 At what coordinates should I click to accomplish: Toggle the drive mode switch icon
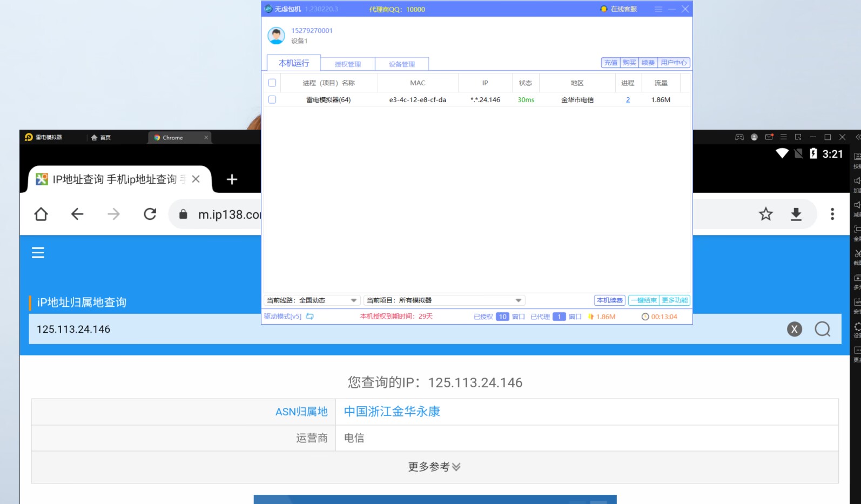coord(310,317)
